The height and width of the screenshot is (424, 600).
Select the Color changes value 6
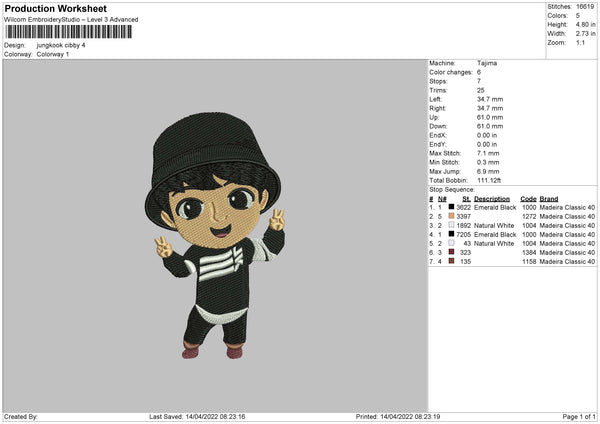(479, 72)
